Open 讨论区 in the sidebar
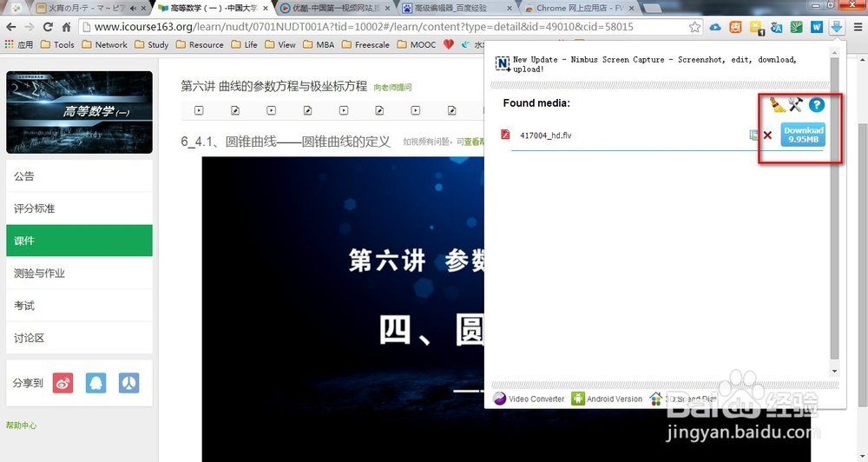Image resolution: width=868 pixels, height=462 pixels. pyautogui.click(x=79, y=338)
